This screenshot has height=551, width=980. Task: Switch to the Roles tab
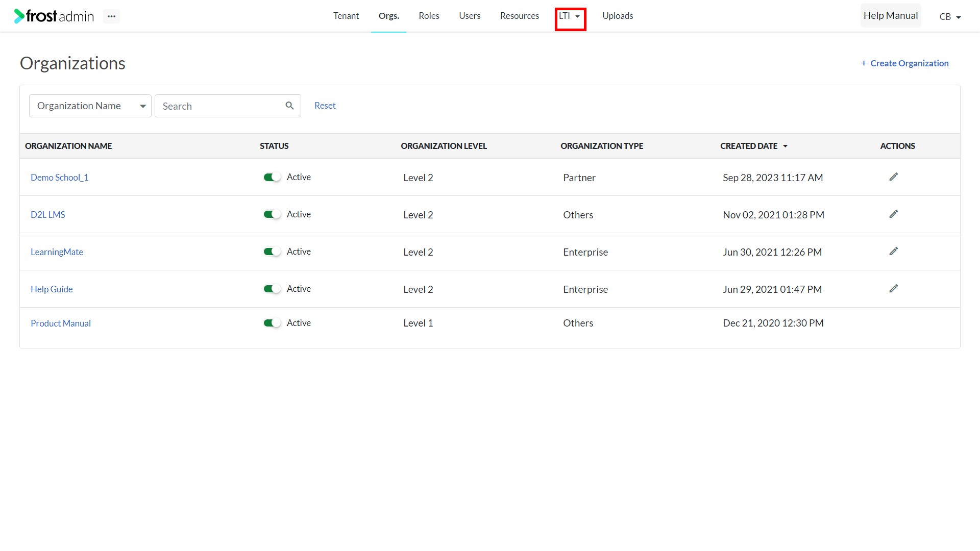[429, 16]
